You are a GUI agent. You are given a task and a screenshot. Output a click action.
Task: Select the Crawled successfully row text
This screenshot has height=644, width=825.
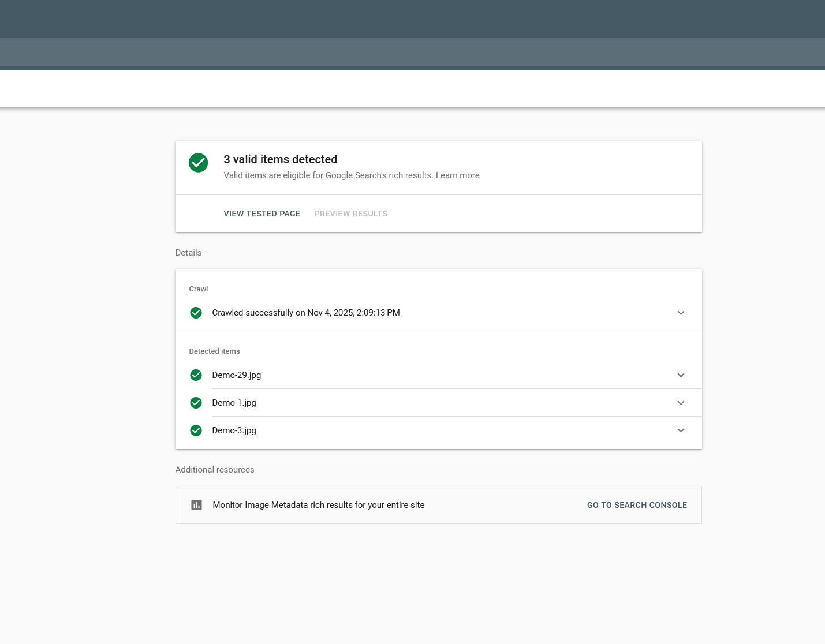(305, 313)
